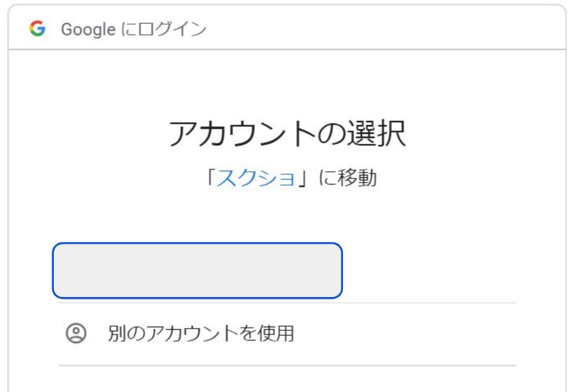Click the closing bracket after スクショ
Viewport: 585px width, 392px height.
click(305, 178)
